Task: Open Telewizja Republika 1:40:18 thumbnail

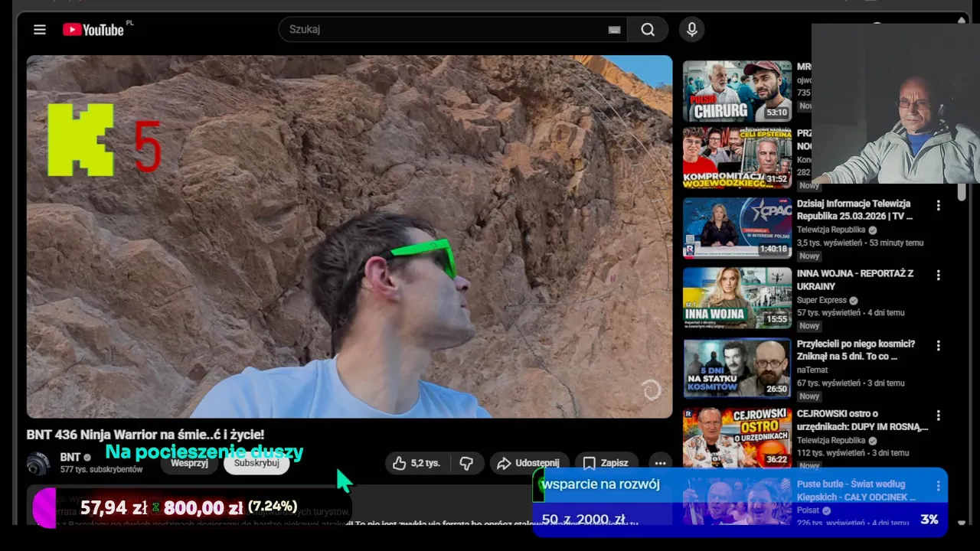Action: tap(737, 228)
